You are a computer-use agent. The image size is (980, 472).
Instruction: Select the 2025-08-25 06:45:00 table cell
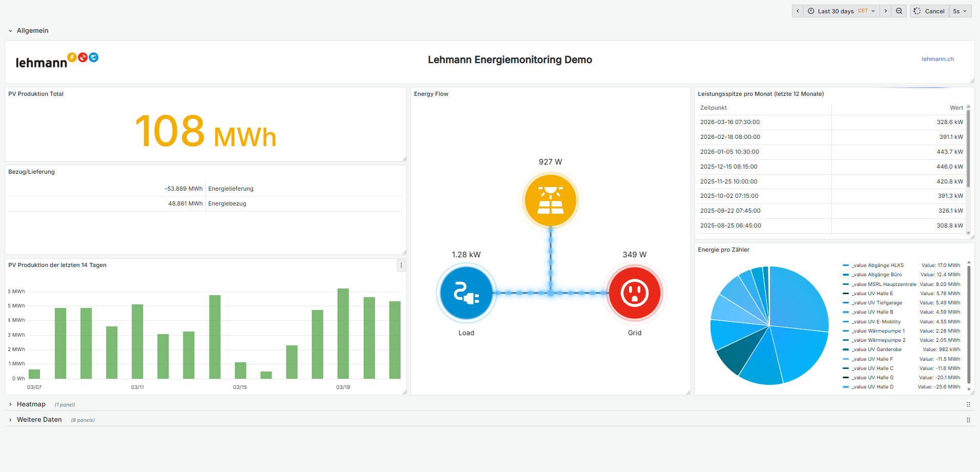[x=731, y=225]
